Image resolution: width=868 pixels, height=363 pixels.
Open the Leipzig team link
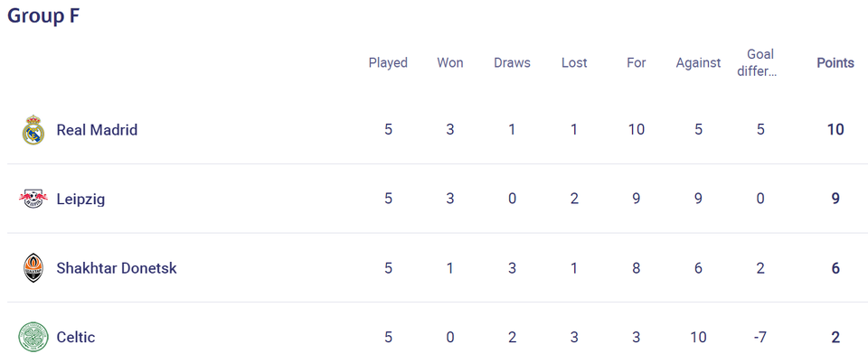click(x=80, y=199)
